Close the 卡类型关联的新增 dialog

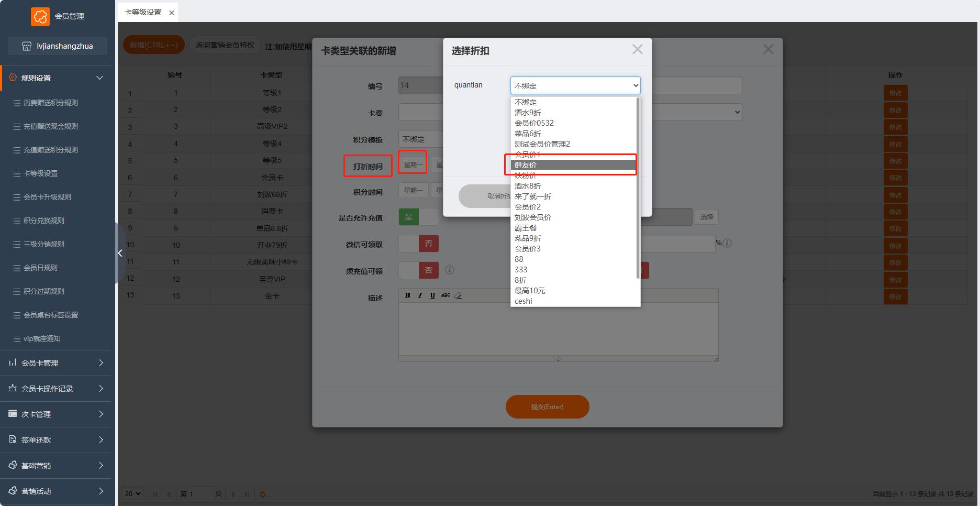tap(768, 49)
